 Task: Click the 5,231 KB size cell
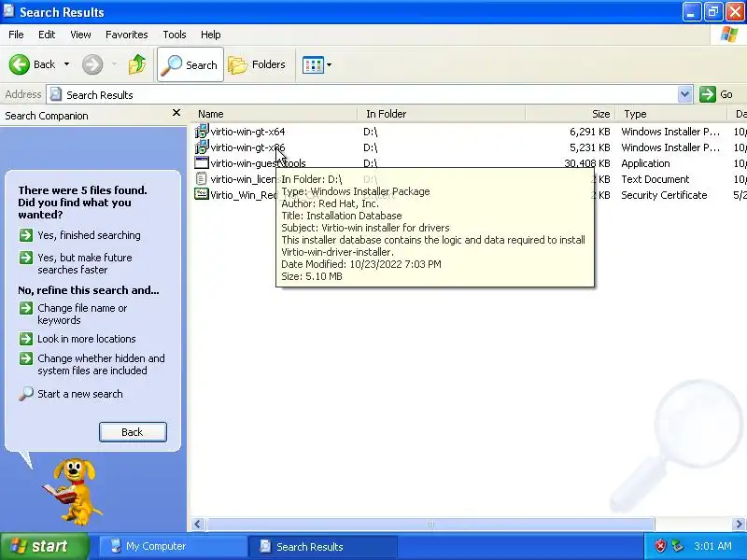[590, 147]
